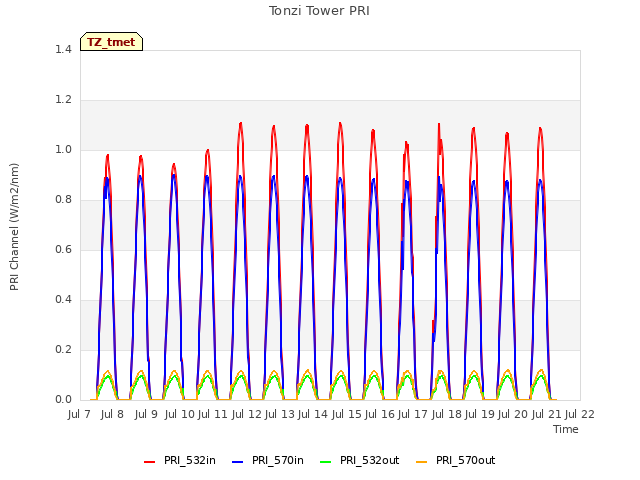Click the Jul 22 x-axis tick label

point(580,414)
